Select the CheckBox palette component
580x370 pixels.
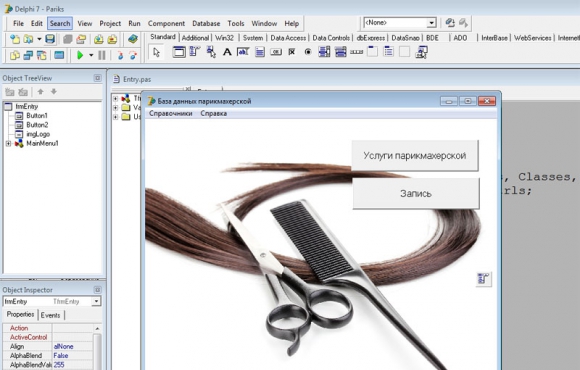point(292,52)
